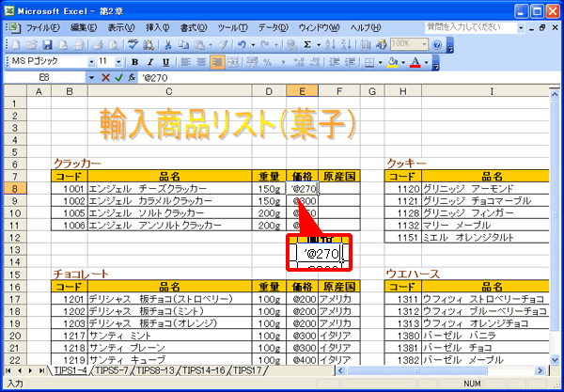Go to last sheet tab navigation arrow
This screenshot has width=564, height=392.
pos(41,370)
